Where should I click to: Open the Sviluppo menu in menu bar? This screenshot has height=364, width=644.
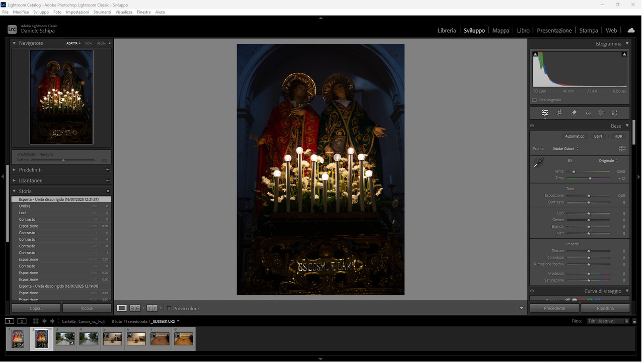[x=41, y=12]
